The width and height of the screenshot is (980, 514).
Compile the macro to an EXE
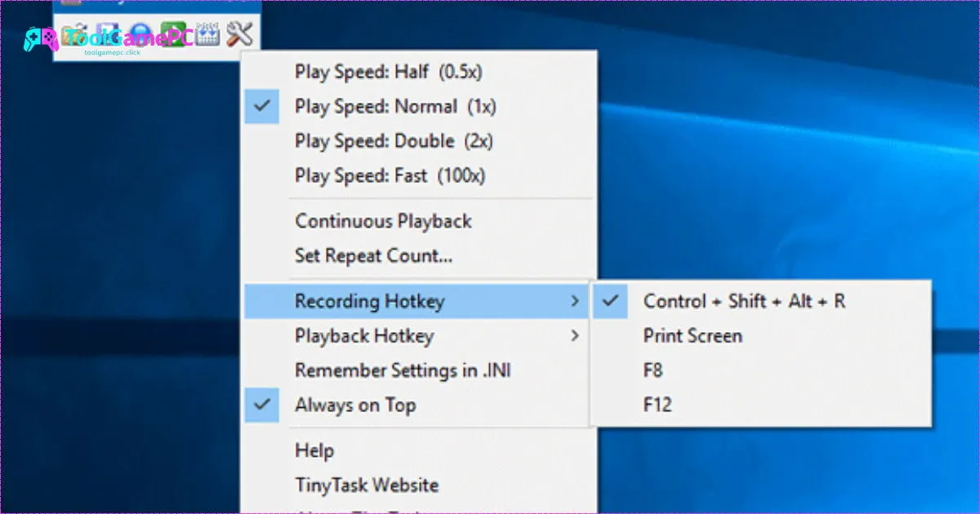pos(207,33)
